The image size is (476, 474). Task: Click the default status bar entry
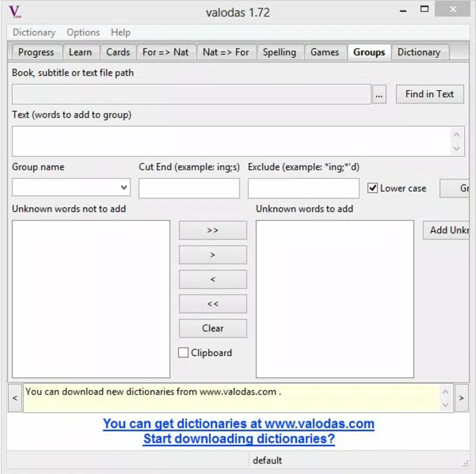coord(267,460)
